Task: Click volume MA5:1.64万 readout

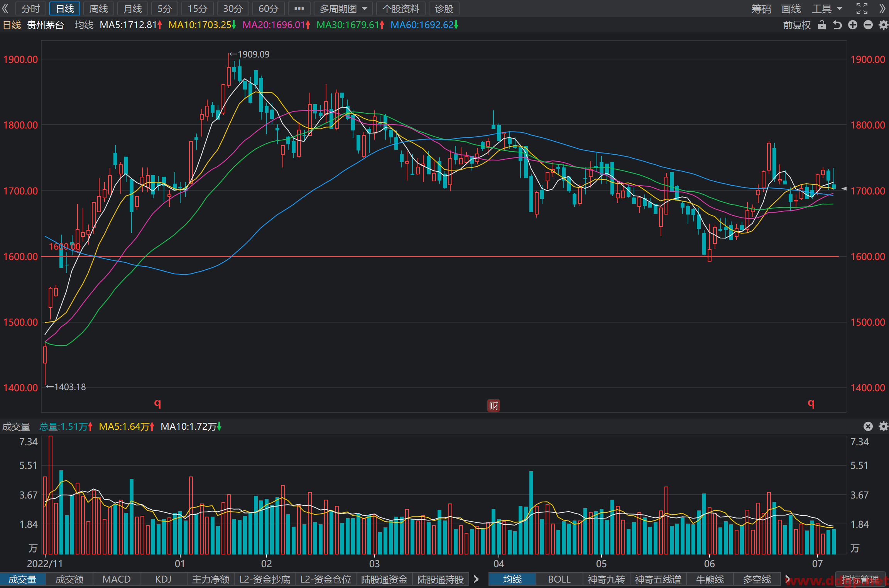Action: click(x=127, y=426)
